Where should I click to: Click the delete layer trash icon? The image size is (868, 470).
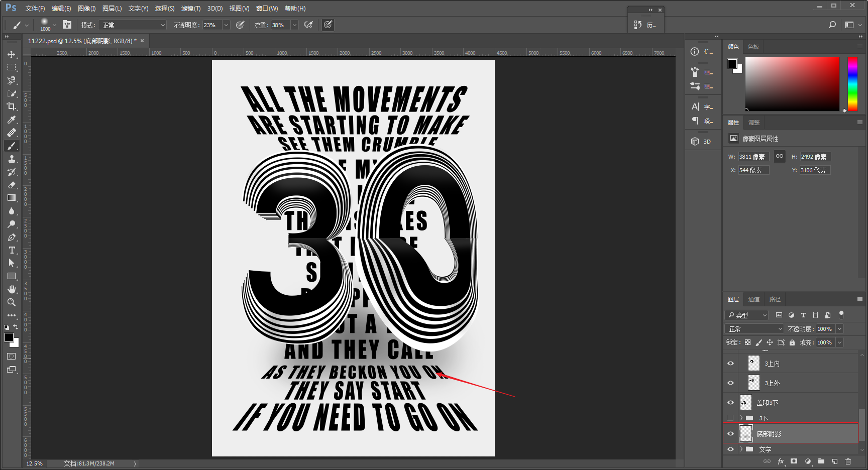point(848,461)
